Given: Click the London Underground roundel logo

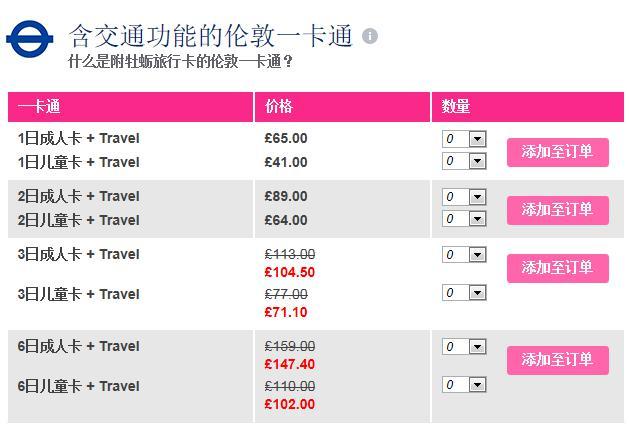Looking at the screenshot, I should point(30,39).
